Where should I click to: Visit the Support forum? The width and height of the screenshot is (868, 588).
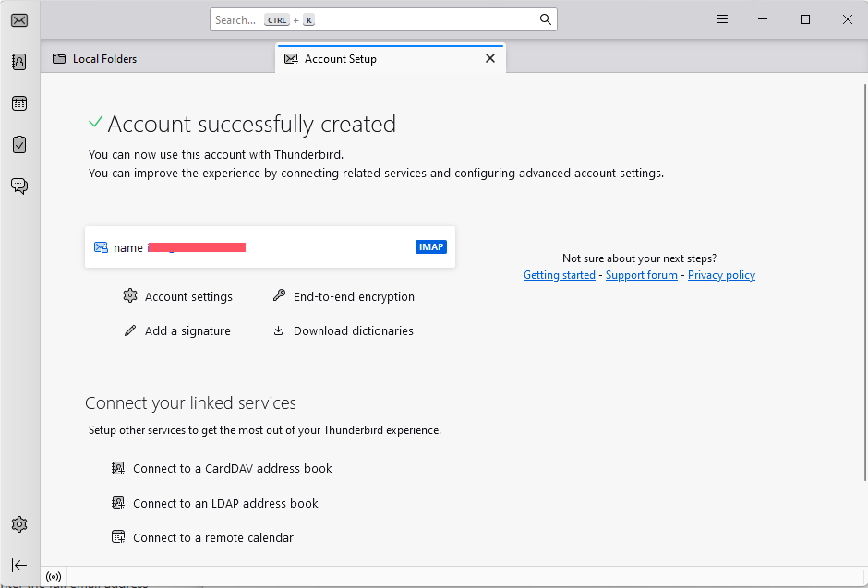tap(641, 274)
